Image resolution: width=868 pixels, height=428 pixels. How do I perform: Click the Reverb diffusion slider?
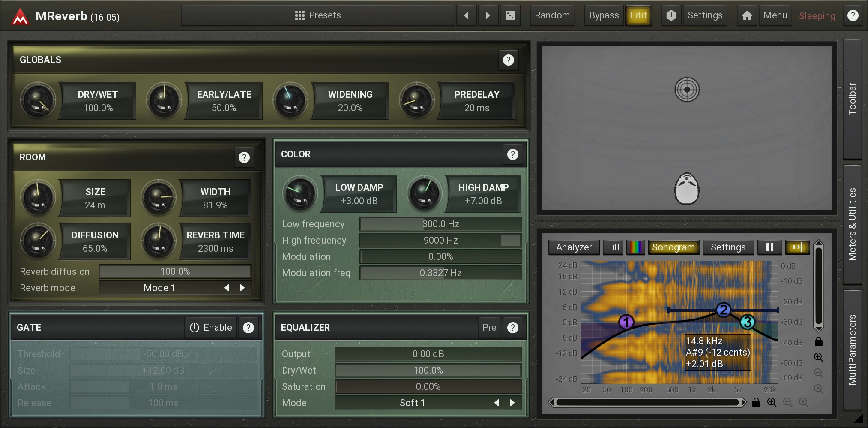(x=175, y=271)
